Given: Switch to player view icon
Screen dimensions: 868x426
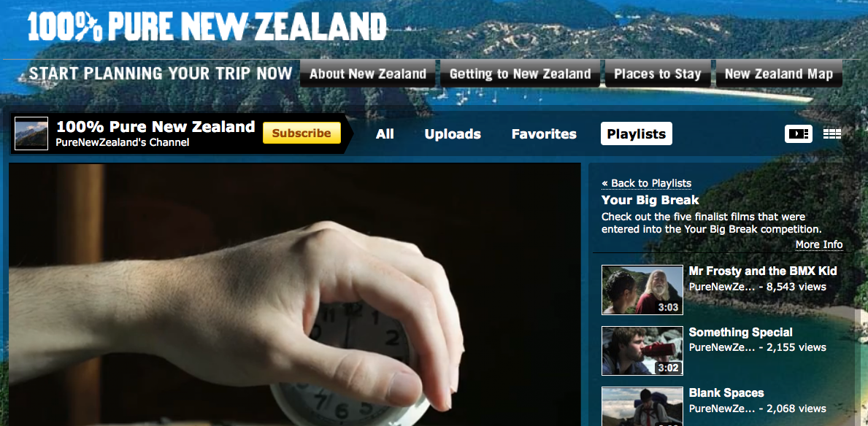Looking at the screenshot, I should tap(798, 134).
